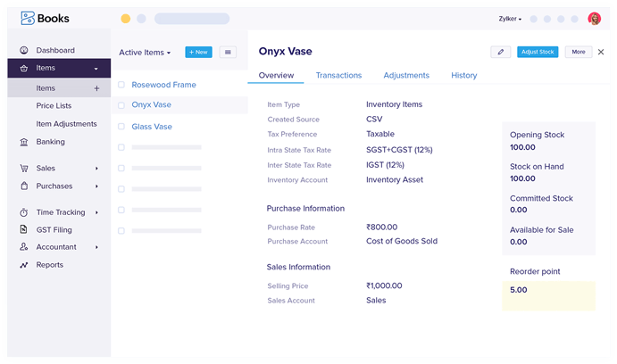Add new item using plus icon
Screen dimensions: 617x364
click(x=96, y=88)
